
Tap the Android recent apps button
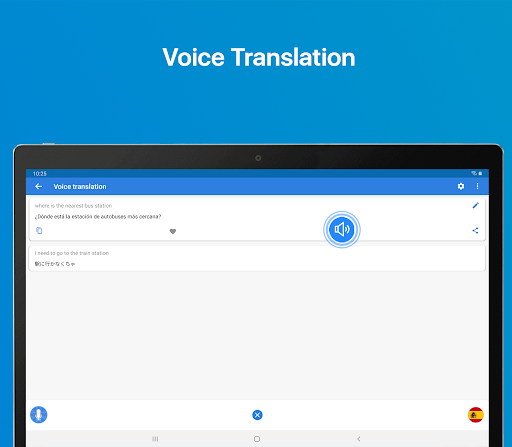[x=155, y=439]
